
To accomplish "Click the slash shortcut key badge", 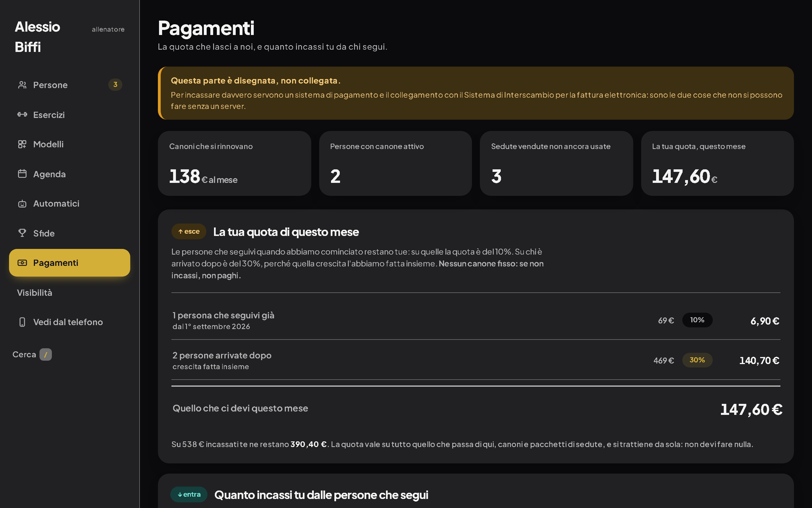I will [x=46, y=354].
